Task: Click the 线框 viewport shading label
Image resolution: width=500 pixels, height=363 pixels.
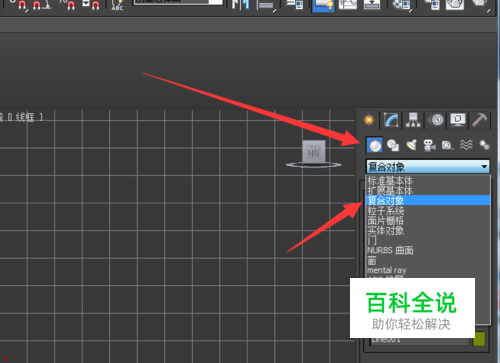Action: tap(24, 117)
